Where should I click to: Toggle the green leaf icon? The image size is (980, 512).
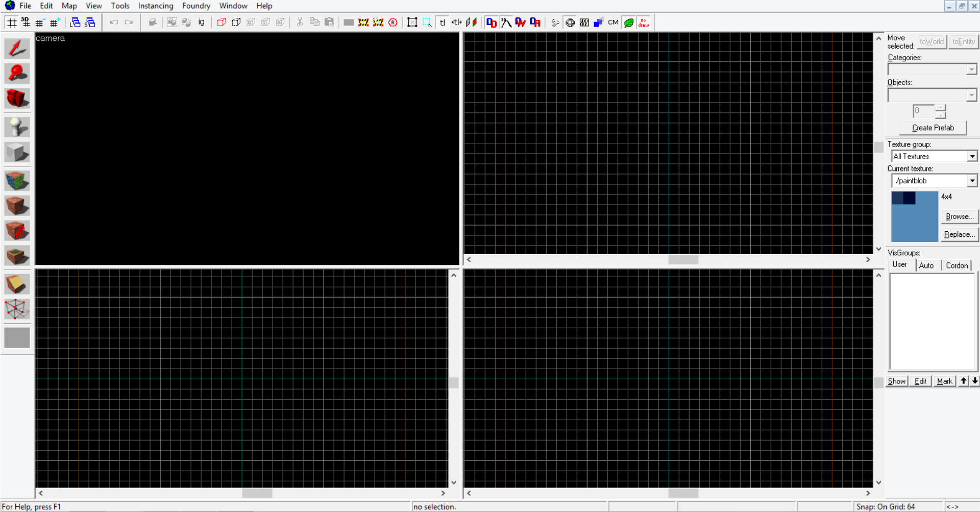pos(629,22)
